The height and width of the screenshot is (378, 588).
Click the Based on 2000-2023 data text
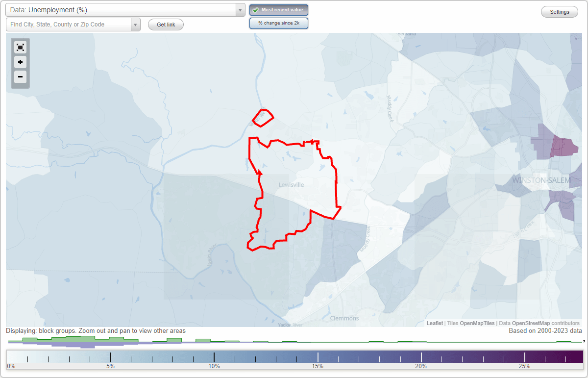tap(545, 331)
